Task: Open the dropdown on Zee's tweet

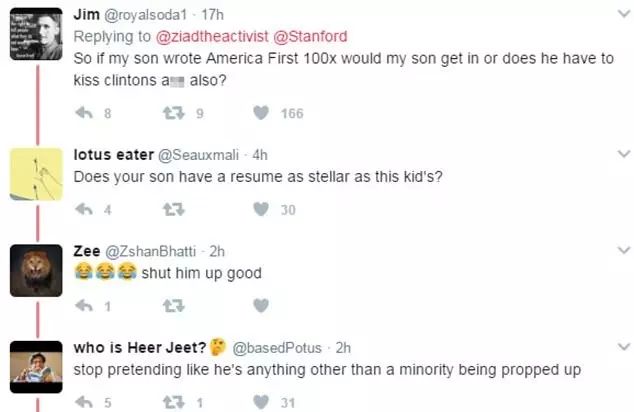Action: tap(623, 251)
